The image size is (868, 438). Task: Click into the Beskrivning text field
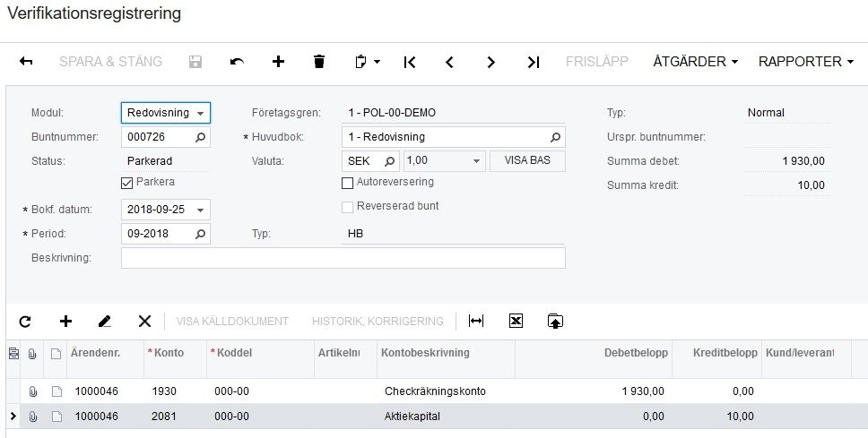343,258
